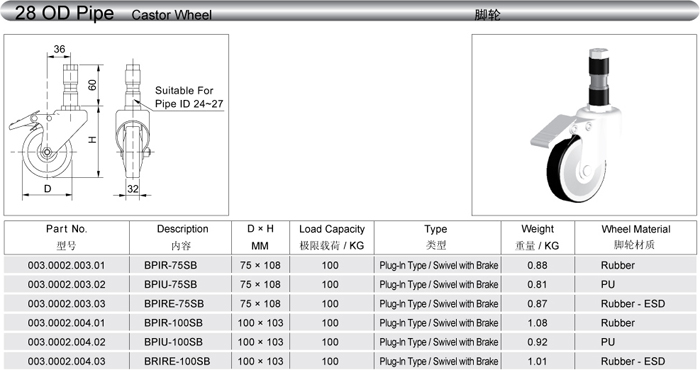Click description BPIRE-75SB
Image resolution: width=700 pixels, height=370 pixels.
click(x=174, y=303)
